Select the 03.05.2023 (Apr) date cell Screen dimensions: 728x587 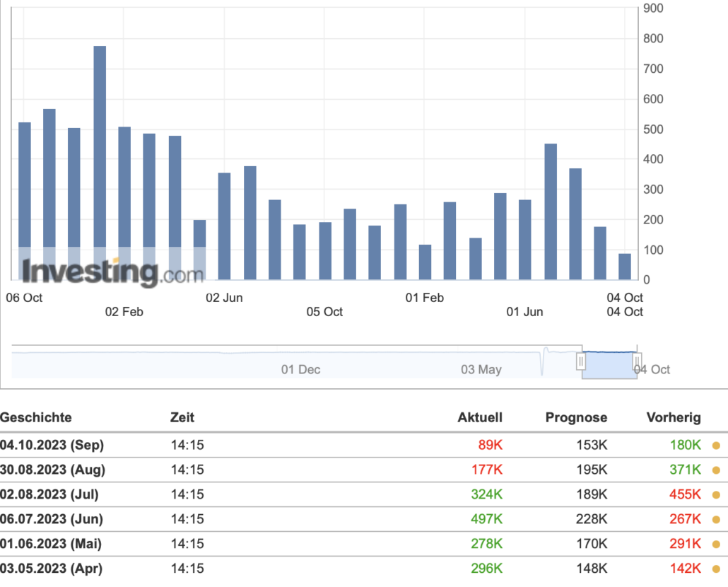(x=51, y=568)
